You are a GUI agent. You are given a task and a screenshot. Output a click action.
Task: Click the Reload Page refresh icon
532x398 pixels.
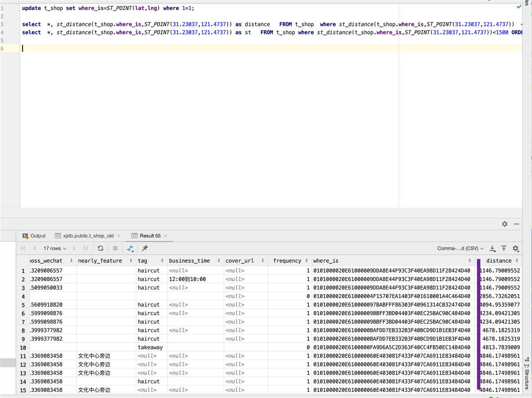pyautogui.click(x=100, y=248)
